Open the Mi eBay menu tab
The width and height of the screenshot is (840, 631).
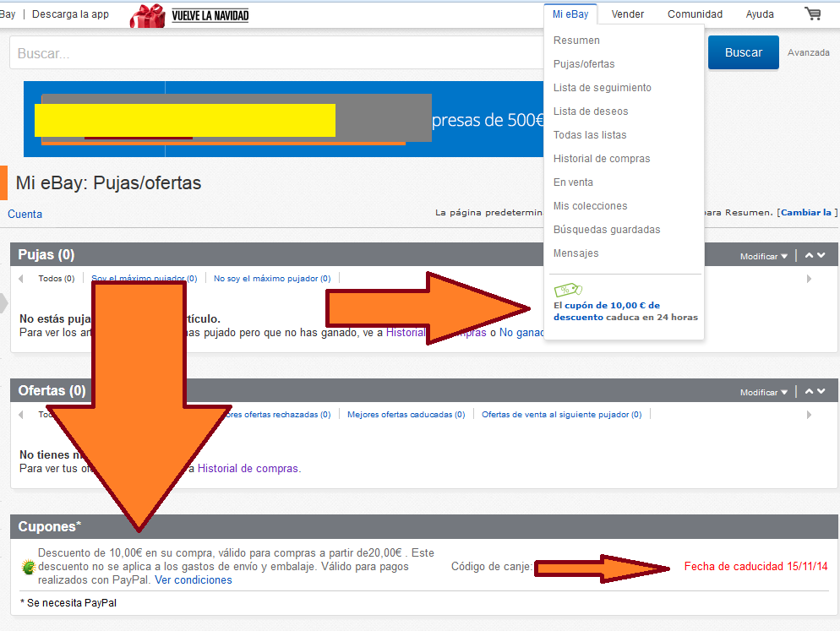click(570, 14)
